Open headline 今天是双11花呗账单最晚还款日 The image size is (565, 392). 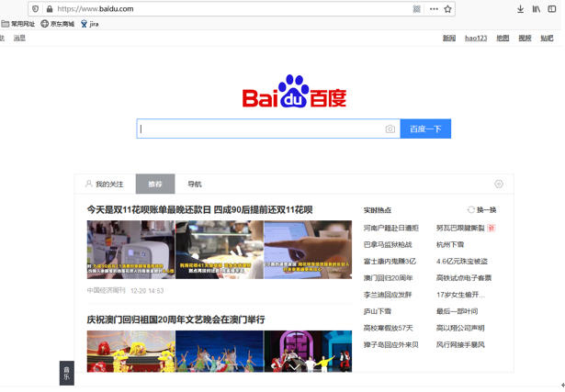(199, 209)
